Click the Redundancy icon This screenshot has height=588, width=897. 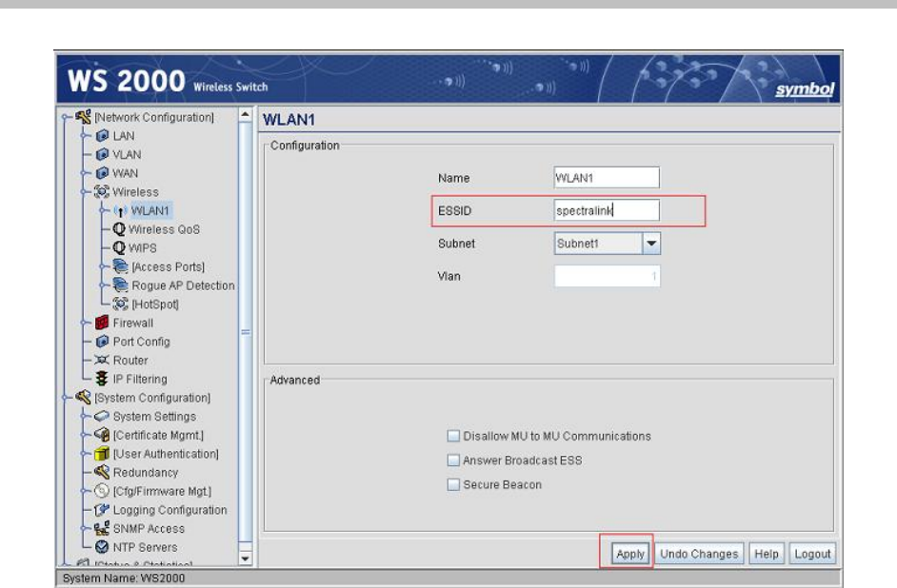[x=102, y=472]
